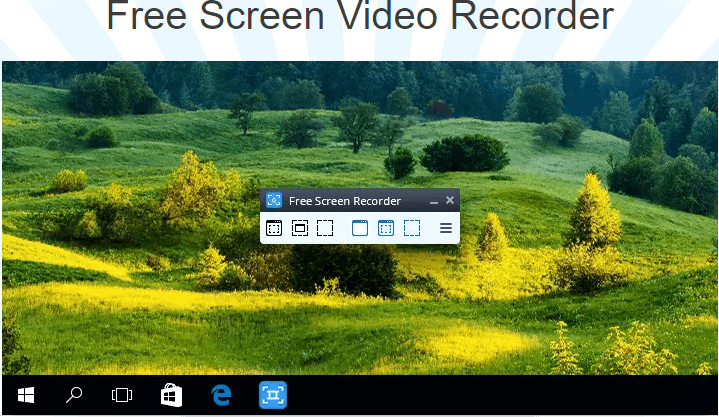This screenshot has height=417, width=719.
Task: Launch the Microsoft Store from taskbar
Action: click(x=171, y=395)
